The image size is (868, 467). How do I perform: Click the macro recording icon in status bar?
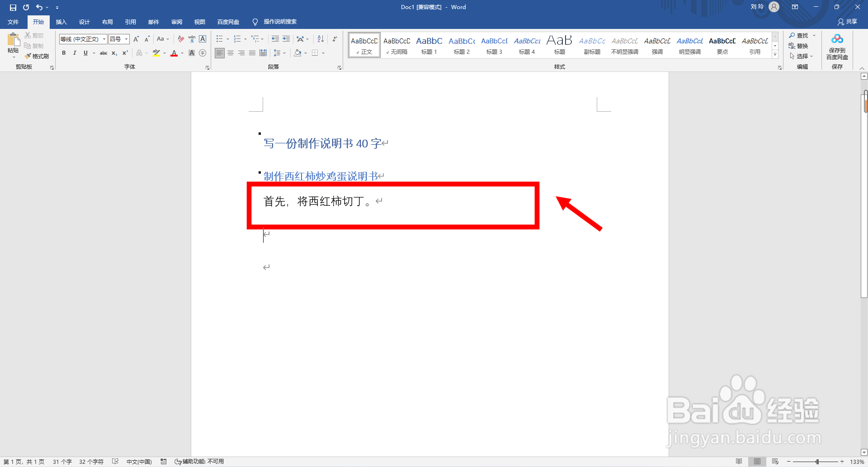pos(164,462)
